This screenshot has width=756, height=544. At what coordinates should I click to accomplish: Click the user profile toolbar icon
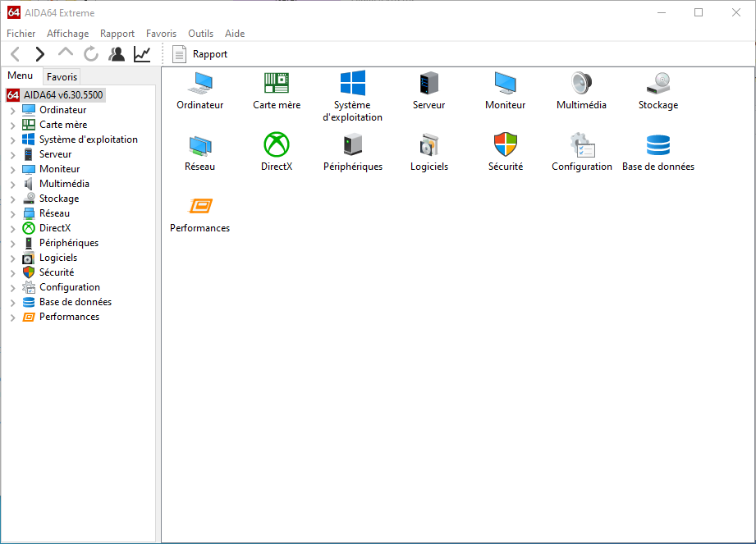[x=117, y=54]
